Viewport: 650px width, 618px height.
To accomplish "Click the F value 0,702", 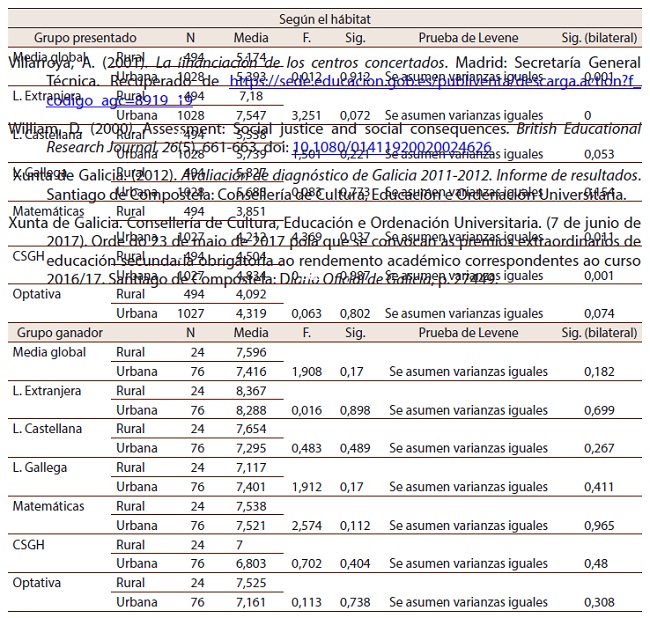I will click(x=306, y=563).
